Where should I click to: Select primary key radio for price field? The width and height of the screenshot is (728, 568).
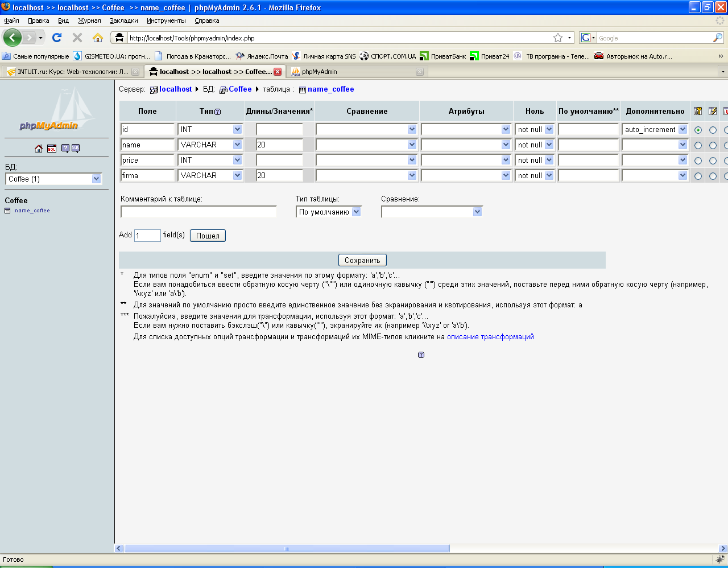point(698,160)
